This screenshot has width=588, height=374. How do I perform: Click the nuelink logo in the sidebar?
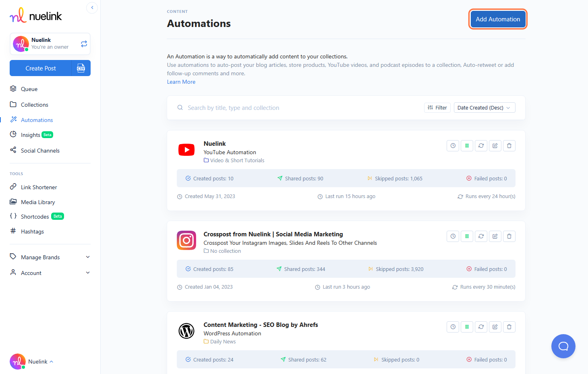[x=36, y=15]
